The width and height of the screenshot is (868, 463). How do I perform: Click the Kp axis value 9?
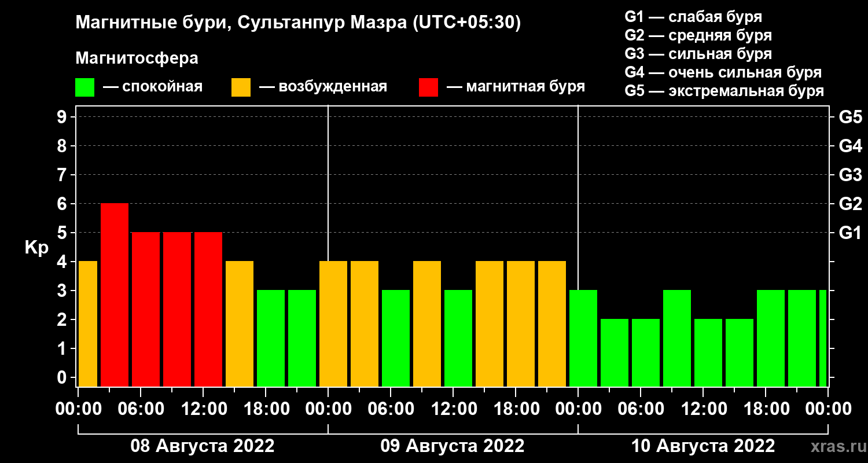63,117
